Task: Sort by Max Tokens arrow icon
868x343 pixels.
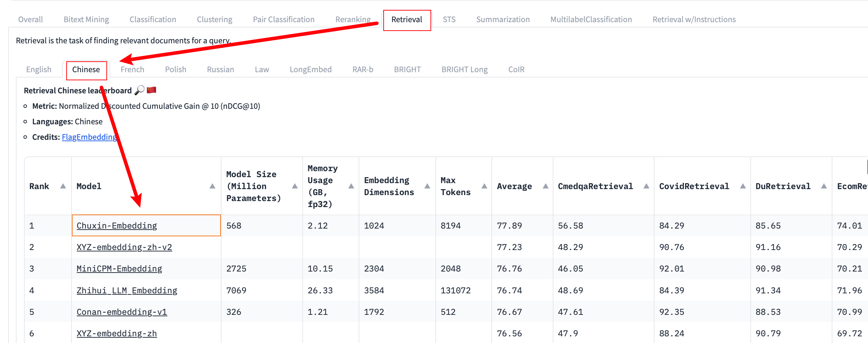Action: pyautogui.click(x=484, y=186)
